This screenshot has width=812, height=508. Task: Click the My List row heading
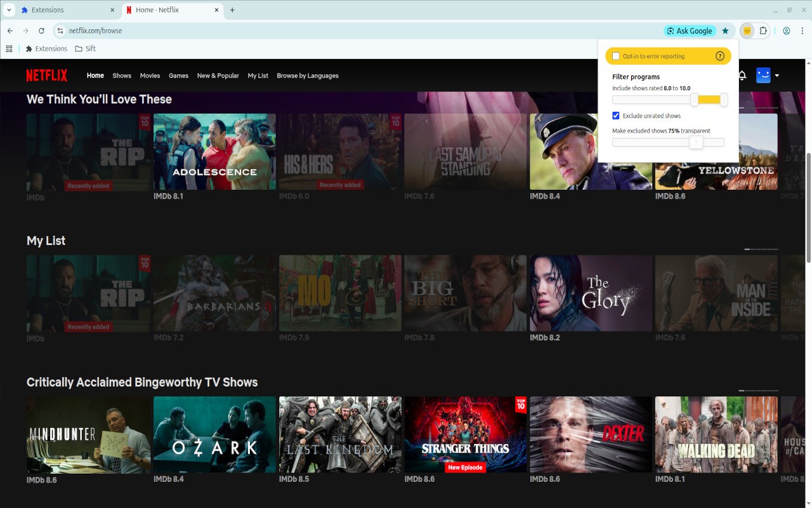pos(46,241)
